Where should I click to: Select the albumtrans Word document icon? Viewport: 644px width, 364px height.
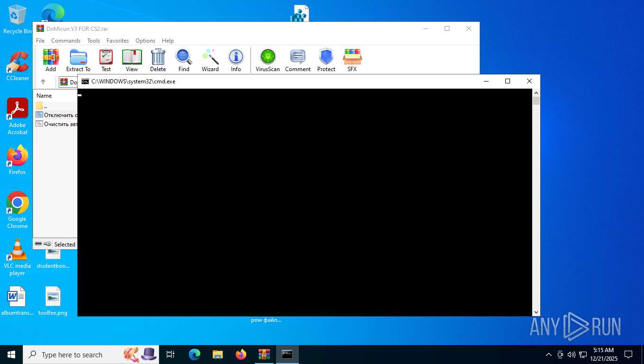pos(18,301)
